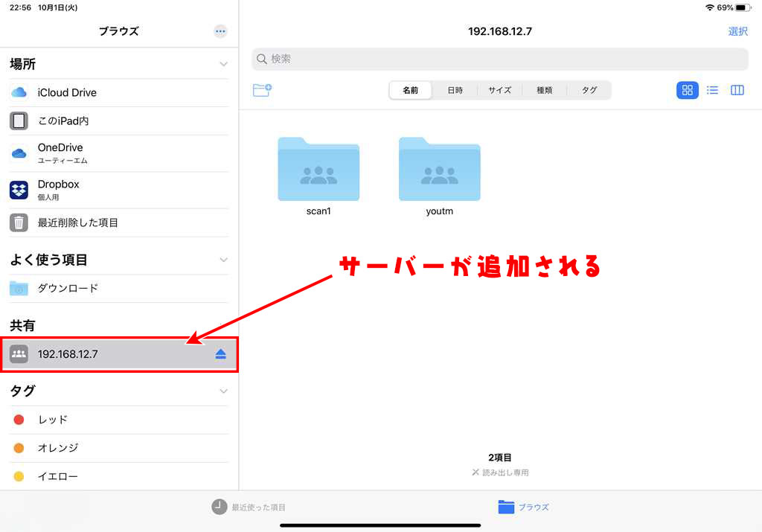Click the red tag color dot

[x=19, y=420]
